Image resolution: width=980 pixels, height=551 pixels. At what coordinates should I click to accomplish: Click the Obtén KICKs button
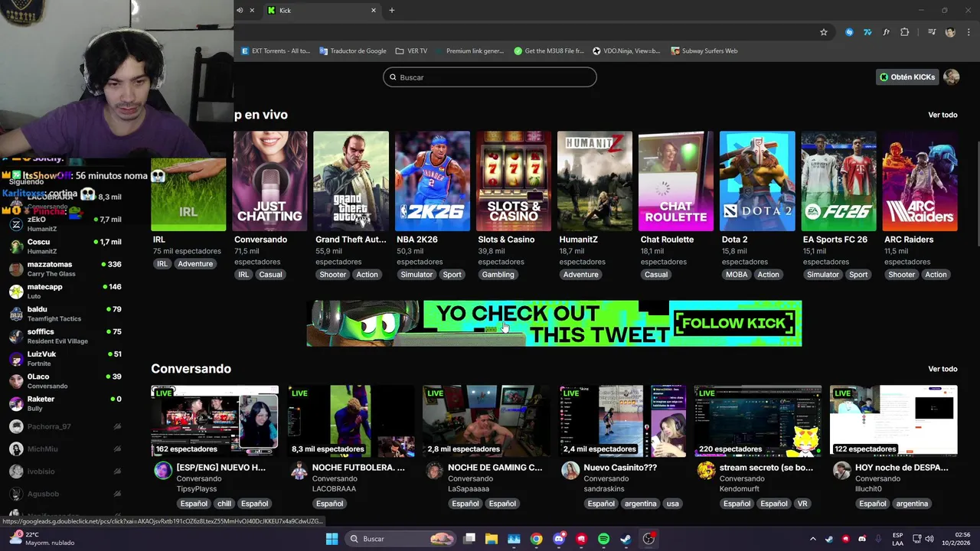click(x=906, y=77)
